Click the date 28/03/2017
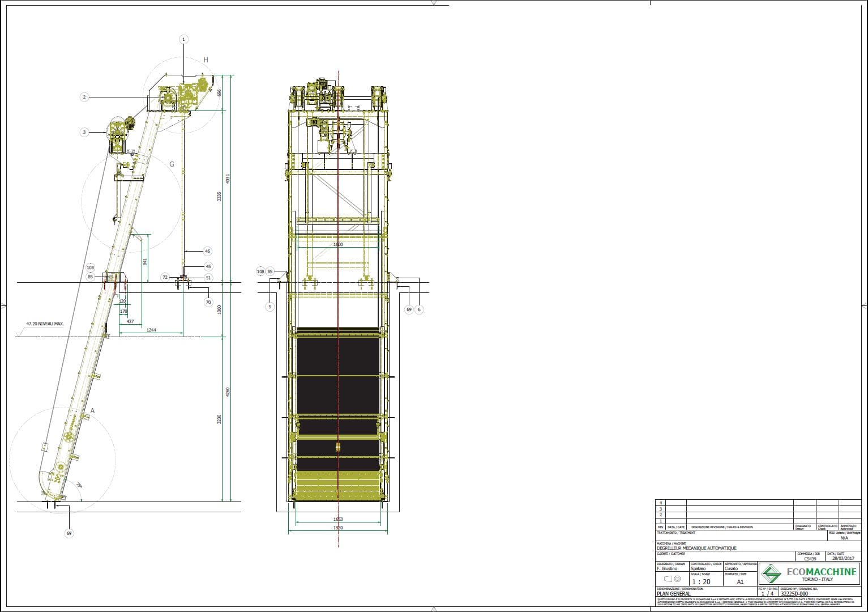Viewport: 868px width, 612px height. tap(843, 559)
